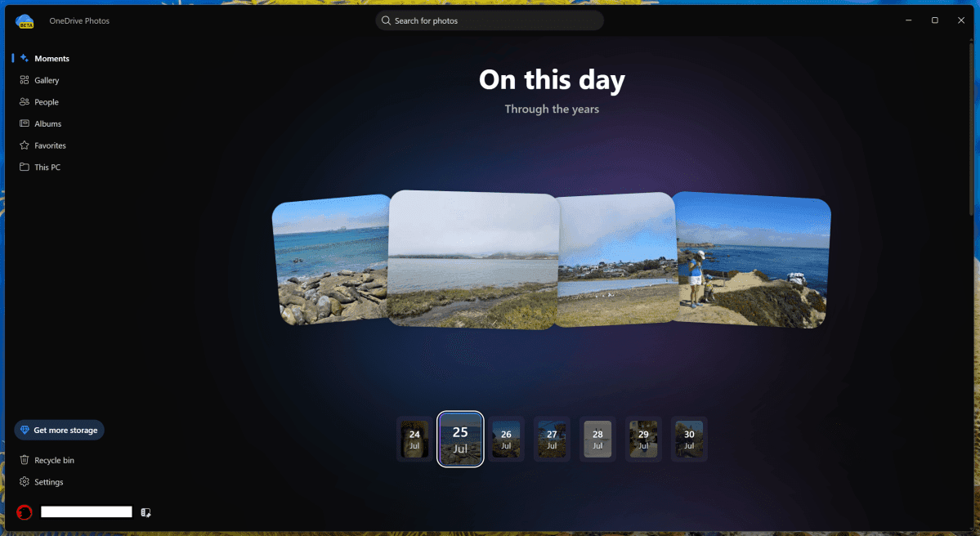
Task: Maximize the OneDrive Photos window
Action: pos(935,20)
